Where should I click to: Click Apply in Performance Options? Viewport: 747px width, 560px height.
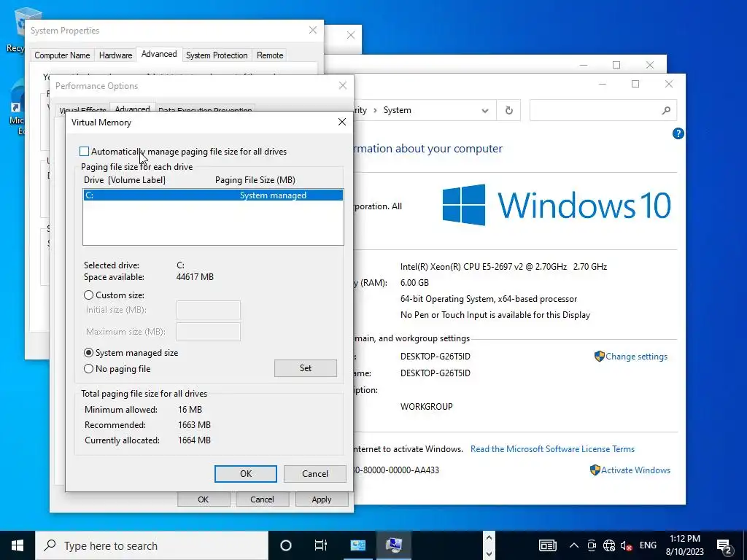coord(322,499)
